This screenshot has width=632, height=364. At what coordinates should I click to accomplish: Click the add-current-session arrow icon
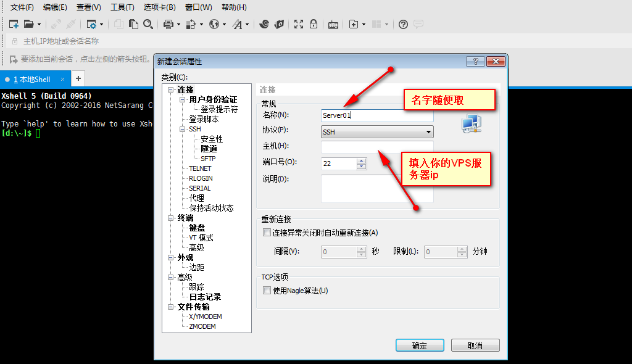coord(14,59)
